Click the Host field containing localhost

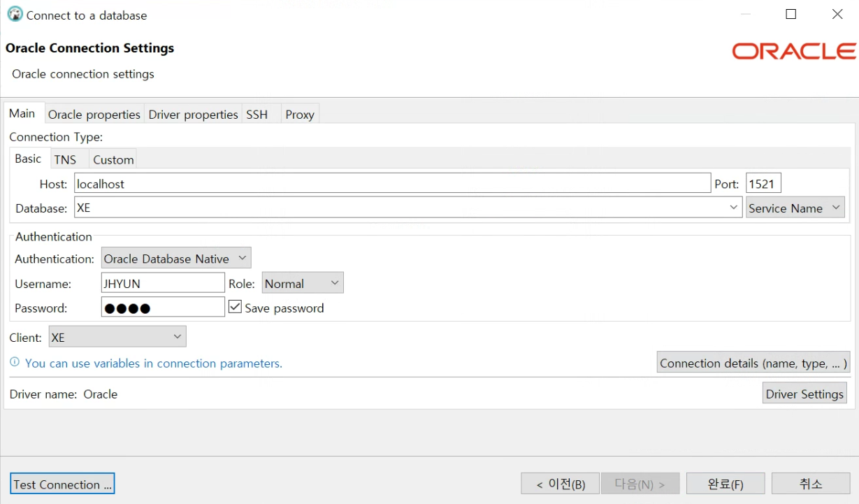click(x=392, y=184)
